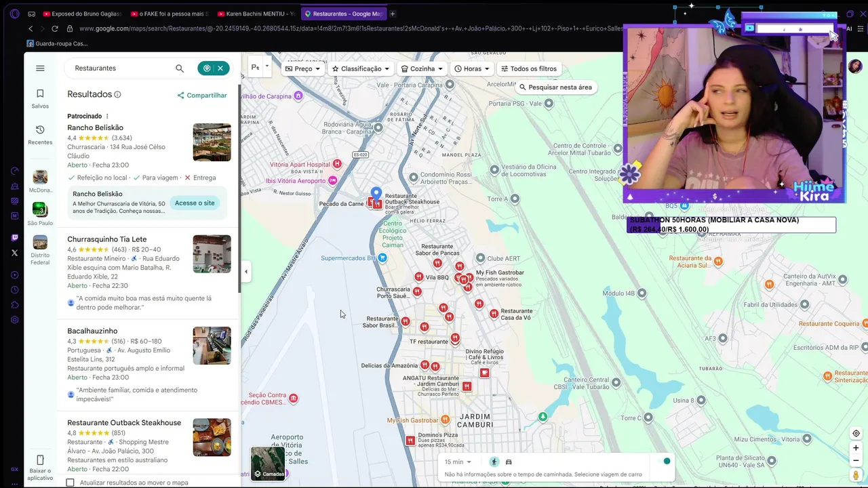Expand the Preço filter dropdown

click(x=302, y=68)
